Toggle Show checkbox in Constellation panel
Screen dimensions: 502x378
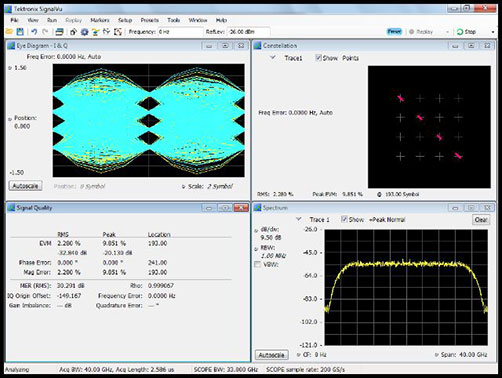pyautogui.click(x=318, y=58)
